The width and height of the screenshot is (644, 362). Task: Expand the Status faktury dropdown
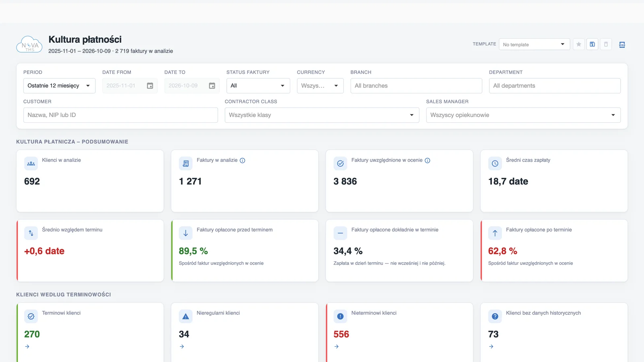pyautogui.click(x=258, y=86)
